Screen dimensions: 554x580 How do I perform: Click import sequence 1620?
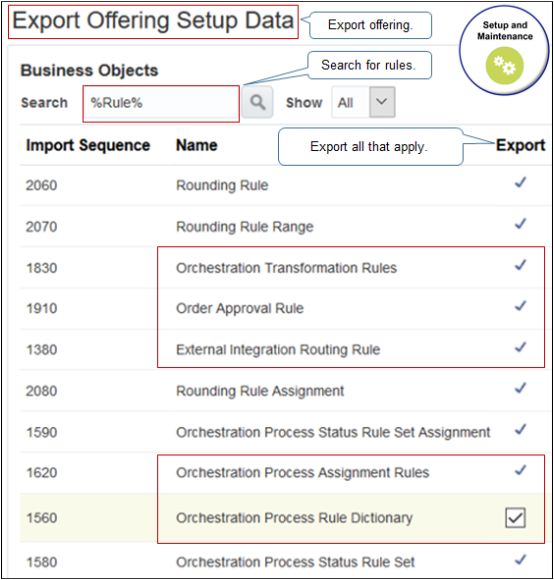(x=41, y=473)
